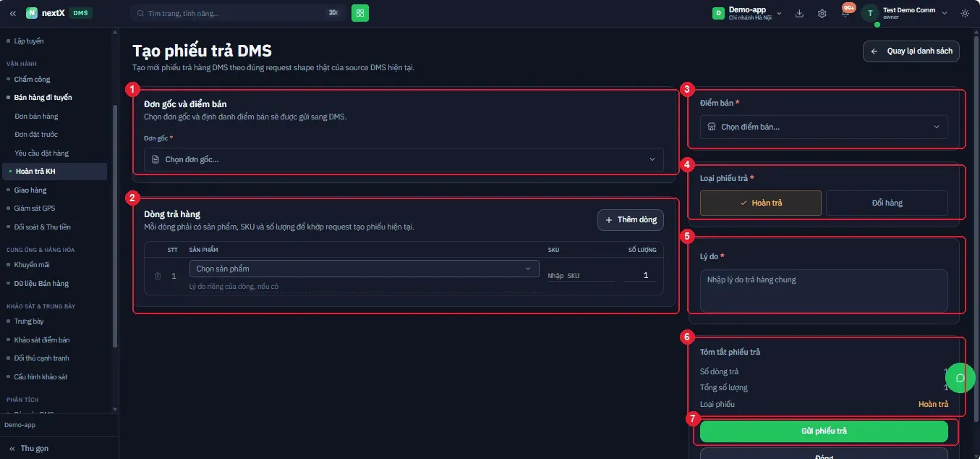Click the Số lượng quantity field in row 1

coord(639,276)
